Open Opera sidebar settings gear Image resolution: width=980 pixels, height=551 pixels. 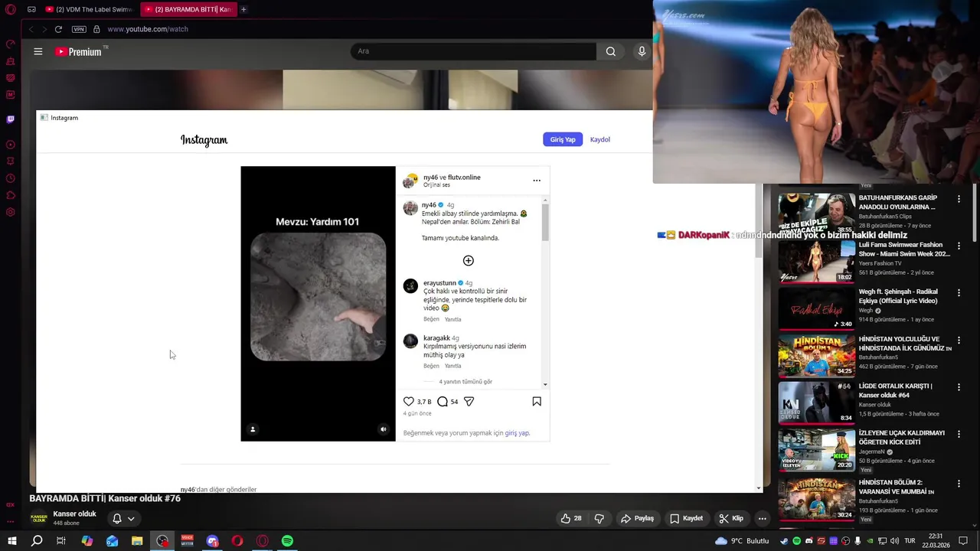pos(11,212)
